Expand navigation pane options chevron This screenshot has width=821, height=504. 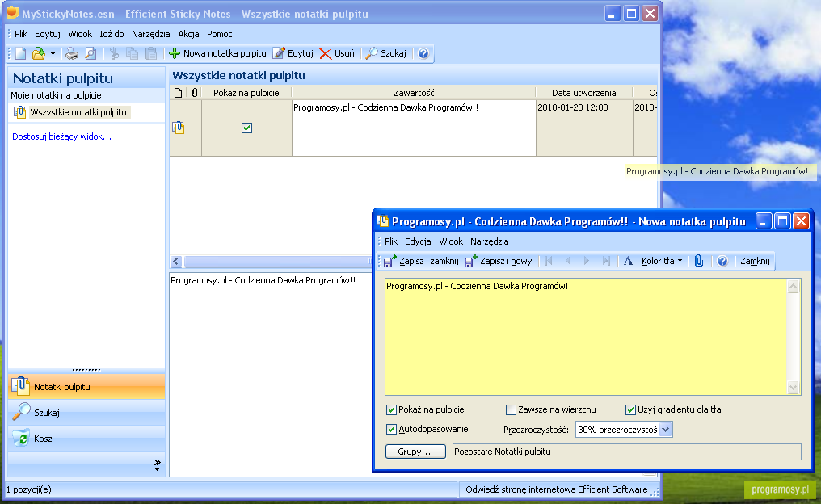click(157, 464)
